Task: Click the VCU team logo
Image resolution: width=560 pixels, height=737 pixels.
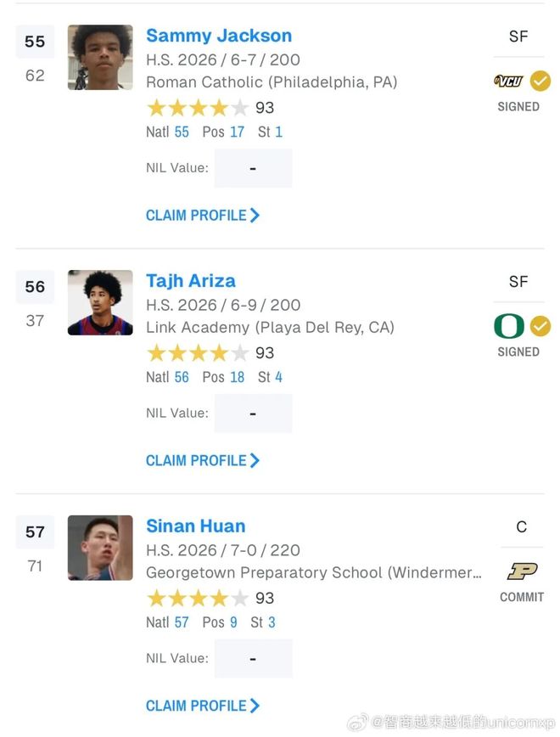Action: click(508, 82)
